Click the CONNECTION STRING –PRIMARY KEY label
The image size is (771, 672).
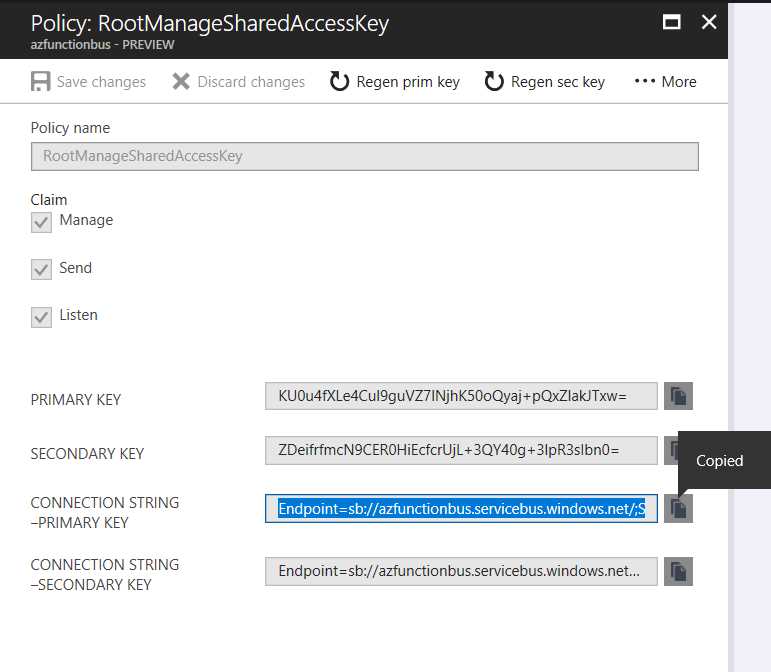point(105,513)
